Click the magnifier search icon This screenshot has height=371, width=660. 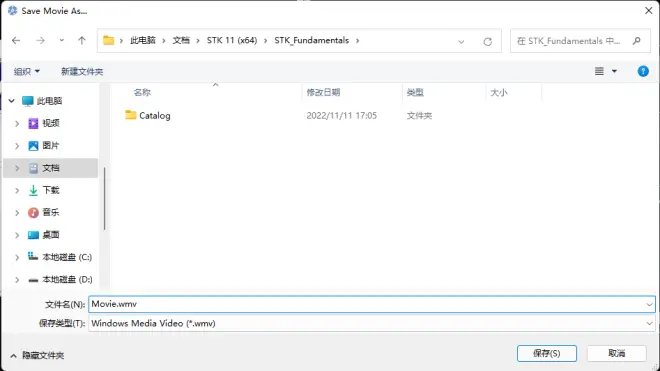coord(636,41)
